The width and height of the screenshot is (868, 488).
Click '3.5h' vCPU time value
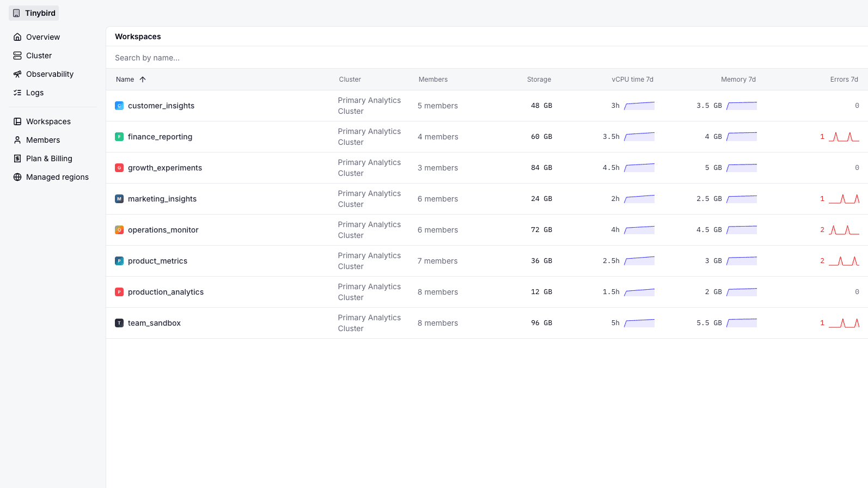611,137
